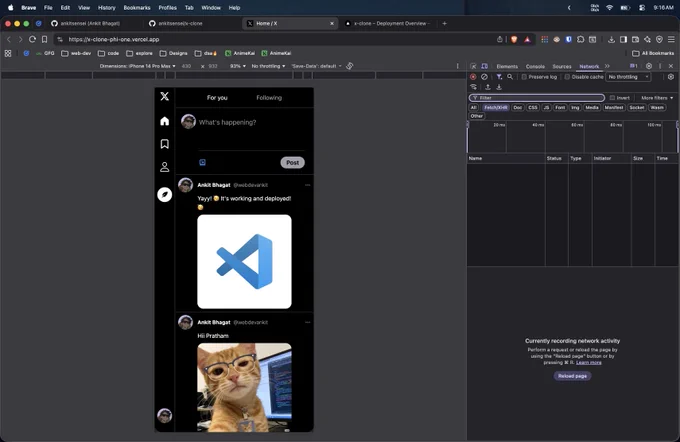Switch to the Following feed tab
Screen dimensions: 680x442
pyautogui.click(x=269, y=98)
